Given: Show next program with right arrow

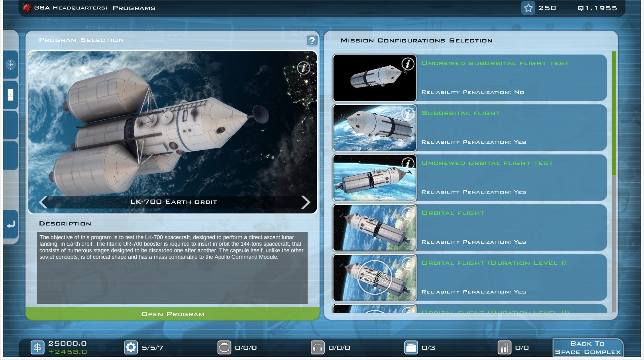Looking at the screenshot, I should pyautogui.click(x=305, y=202).
